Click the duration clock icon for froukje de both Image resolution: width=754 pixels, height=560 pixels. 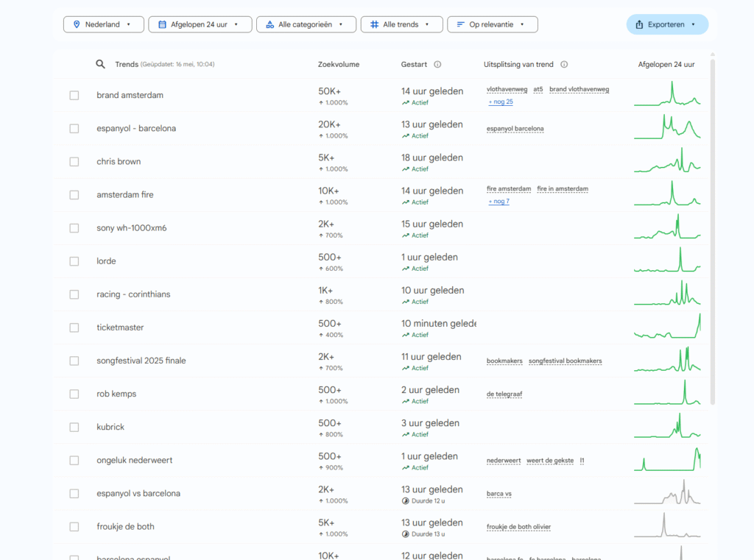pos(406,534)
